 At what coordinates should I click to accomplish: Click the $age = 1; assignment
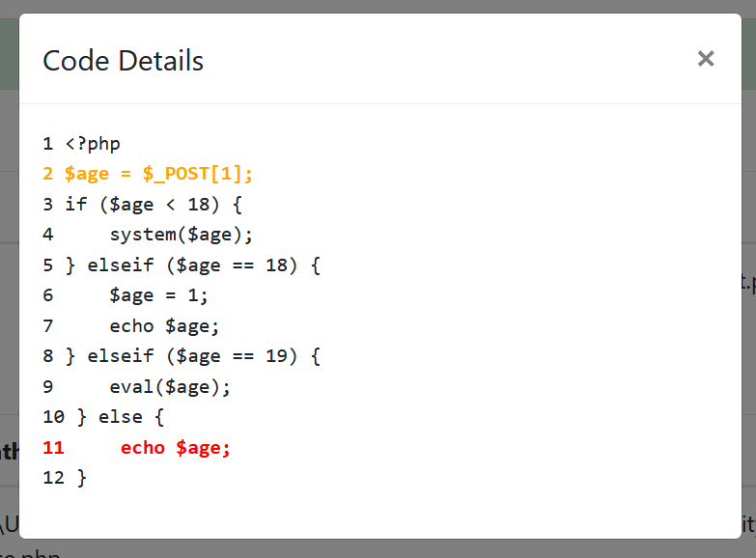[x=158, y=295]
